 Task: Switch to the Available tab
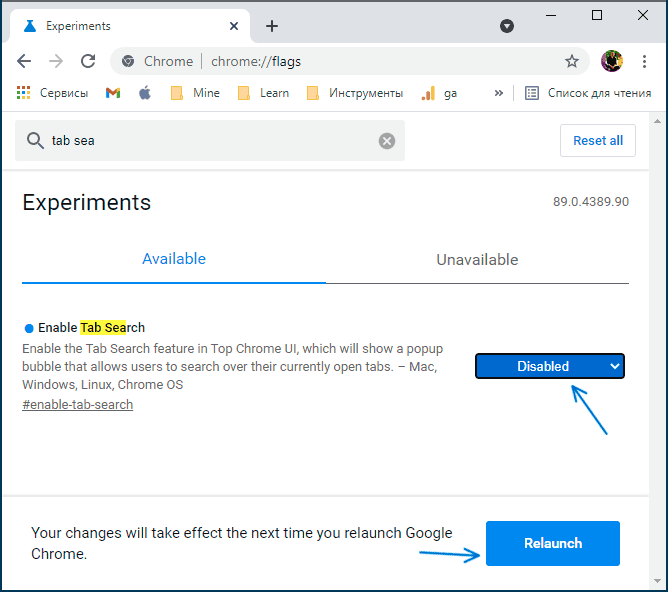(x=174, y=259)
